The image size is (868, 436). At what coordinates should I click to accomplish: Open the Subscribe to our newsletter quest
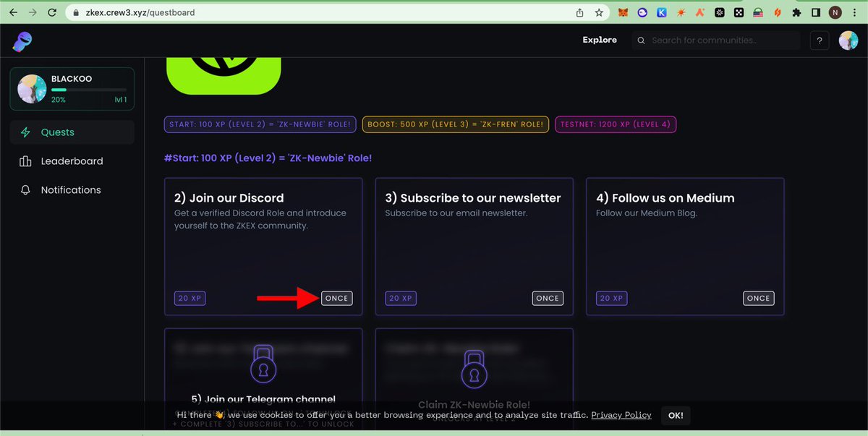pyautogui.click(x=474, y=247)
